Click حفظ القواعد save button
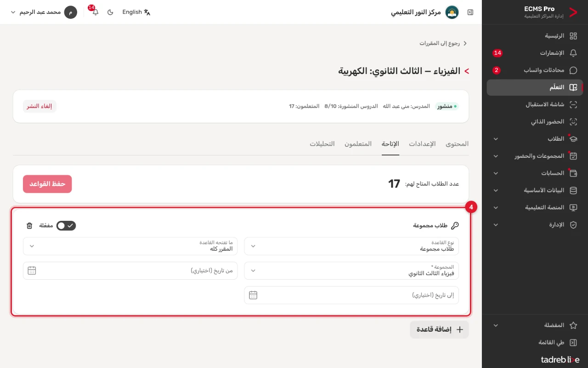The image size is (588, 368). pyautogui.click(x=47, y=184)
